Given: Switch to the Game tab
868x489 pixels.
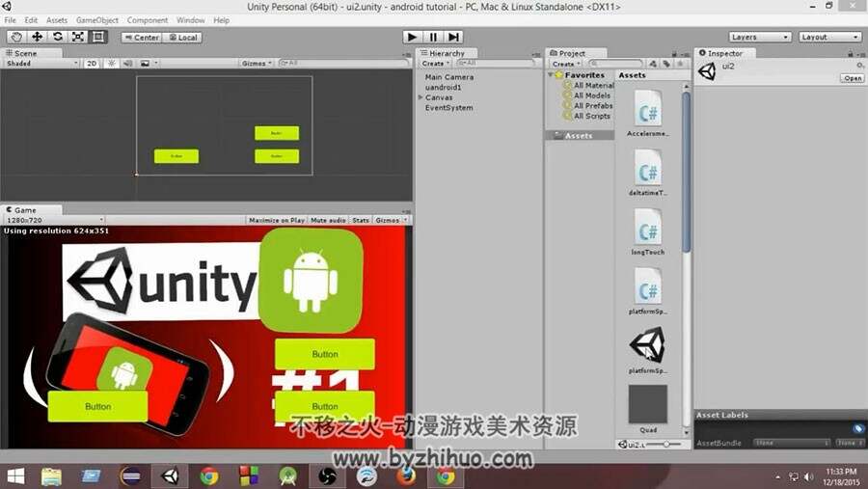Looking at the screenshot, I should coord(32,210).
